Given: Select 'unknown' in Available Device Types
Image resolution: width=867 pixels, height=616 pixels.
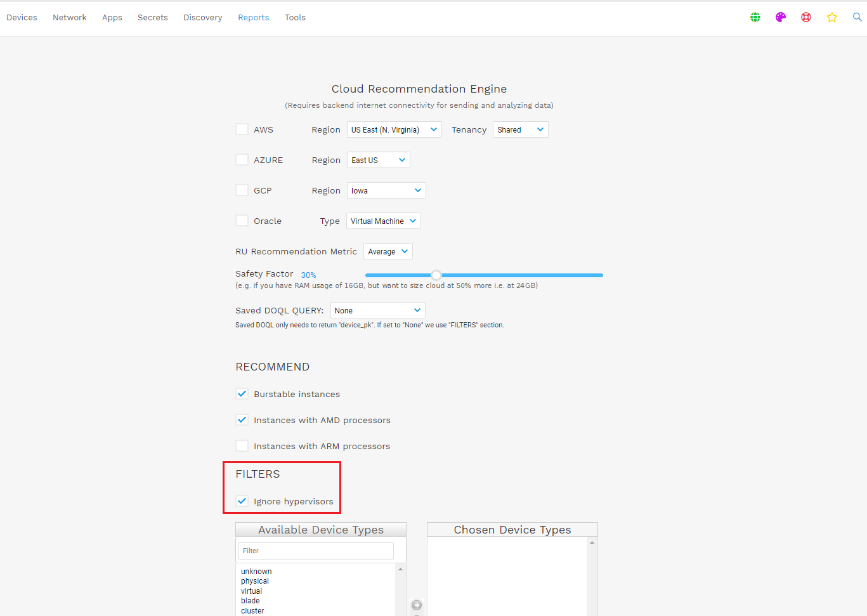Looking at the screenshot, I should tap(256, 572).
